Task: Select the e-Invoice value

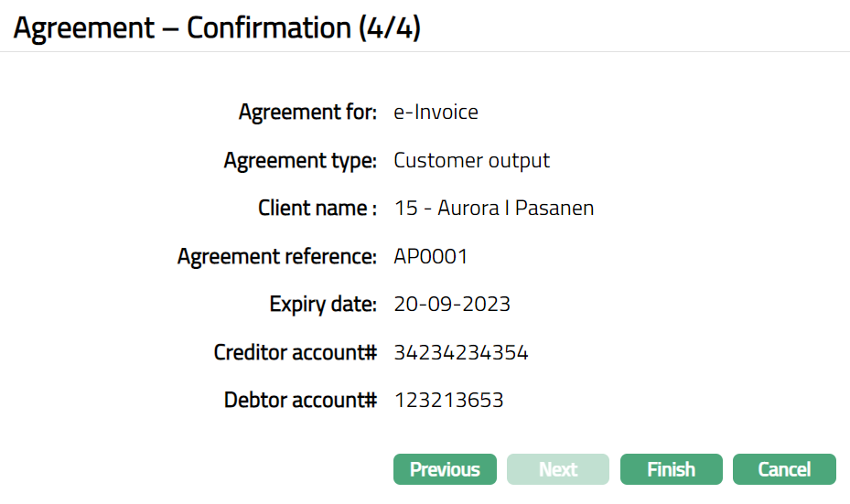Action: [x=436, y=113]
